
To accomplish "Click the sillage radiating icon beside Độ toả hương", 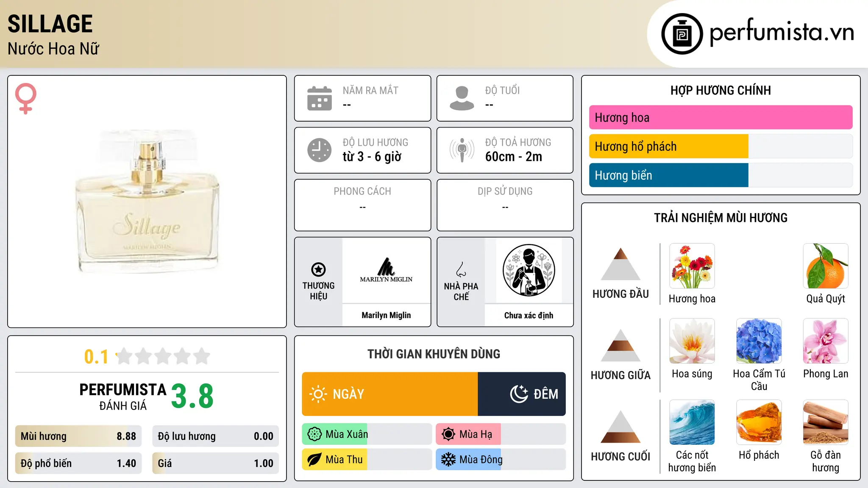I will tap(462, 150).
